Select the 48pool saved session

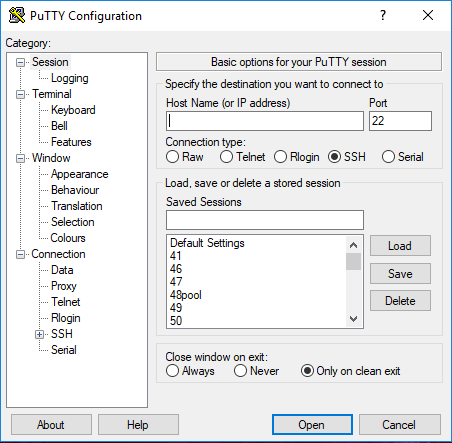[186, 295]
